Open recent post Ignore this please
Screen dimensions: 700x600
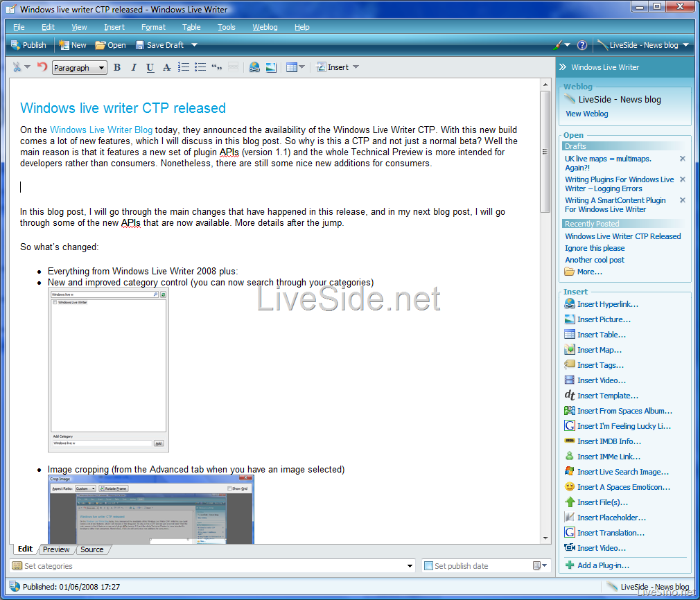pyautogui.click(x=595, y=248)
